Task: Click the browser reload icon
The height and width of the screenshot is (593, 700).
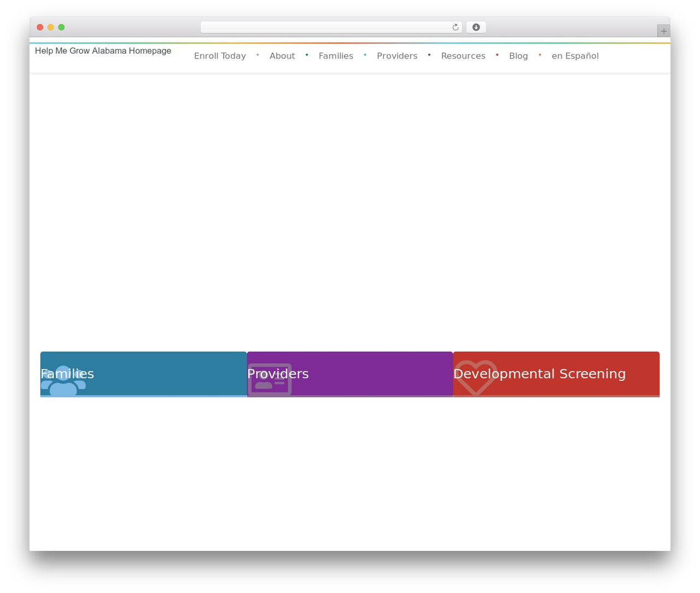Action: point(455,27)
